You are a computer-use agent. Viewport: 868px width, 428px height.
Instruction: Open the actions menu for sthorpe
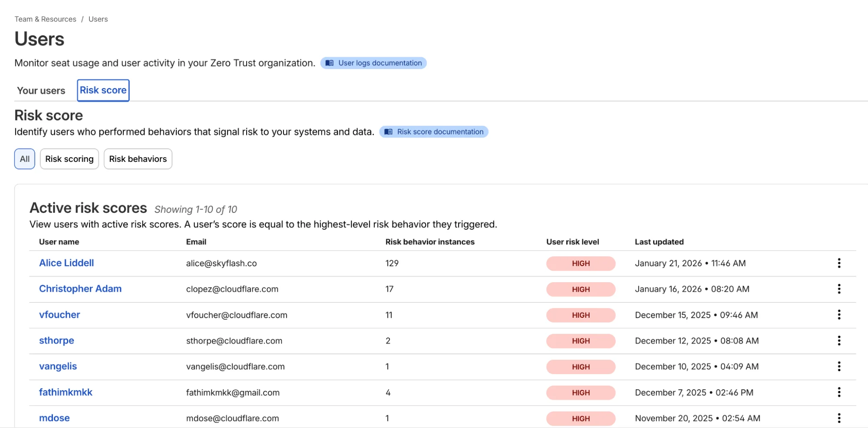pyautogui.click(x=839, y=341)
